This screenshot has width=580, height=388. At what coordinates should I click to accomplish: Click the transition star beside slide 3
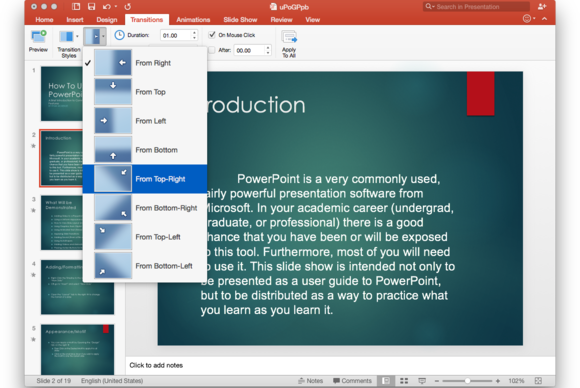coord(33,210)
